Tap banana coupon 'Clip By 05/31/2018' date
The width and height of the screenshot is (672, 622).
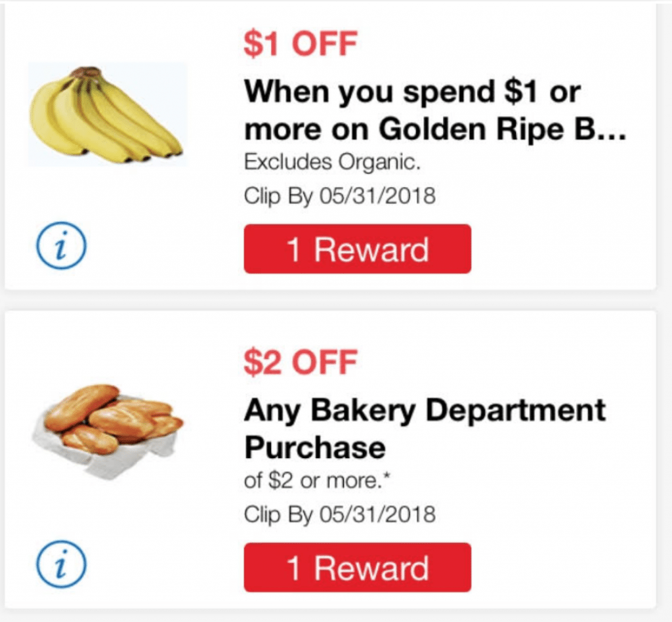(339, 196)
